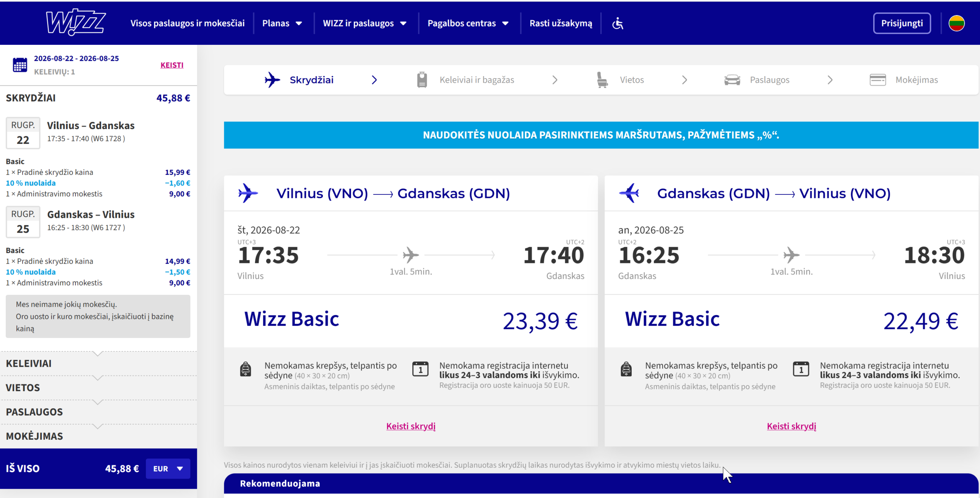Click the Mes neimame jokių mokesčių notice
Image resolution: width=980 pixels, height=498 pixels.
(98, 316)
